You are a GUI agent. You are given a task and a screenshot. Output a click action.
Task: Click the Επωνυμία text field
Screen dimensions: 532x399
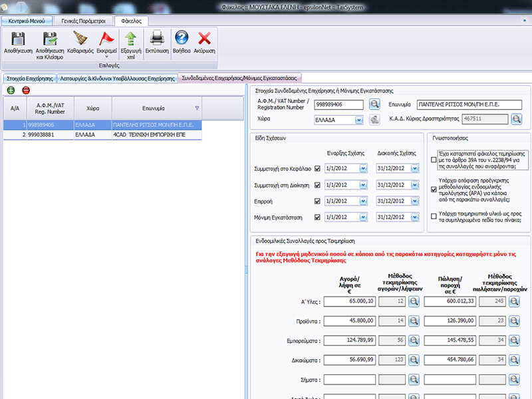click(469, 104)
